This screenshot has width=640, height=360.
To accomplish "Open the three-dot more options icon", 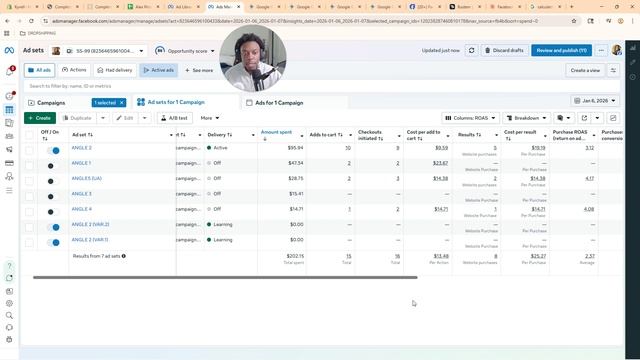I will [601, 50].
